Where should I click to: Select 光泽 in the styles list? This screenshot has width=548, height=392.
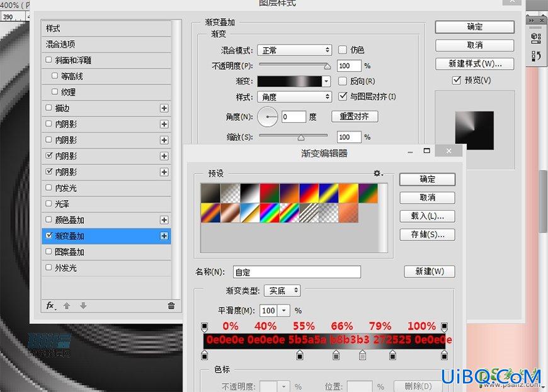coord(106,204)
